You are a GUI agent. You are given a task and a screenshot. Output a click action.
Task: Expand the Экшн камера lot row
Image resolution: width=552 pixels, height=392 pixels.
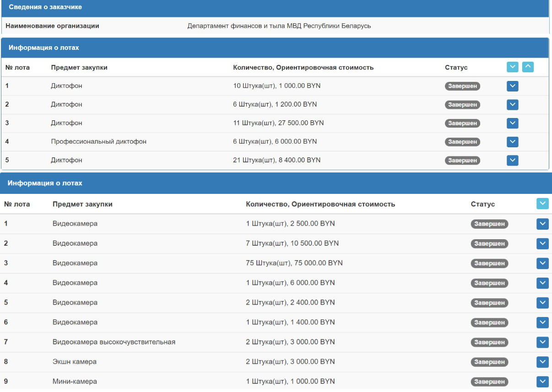point(542,362)
